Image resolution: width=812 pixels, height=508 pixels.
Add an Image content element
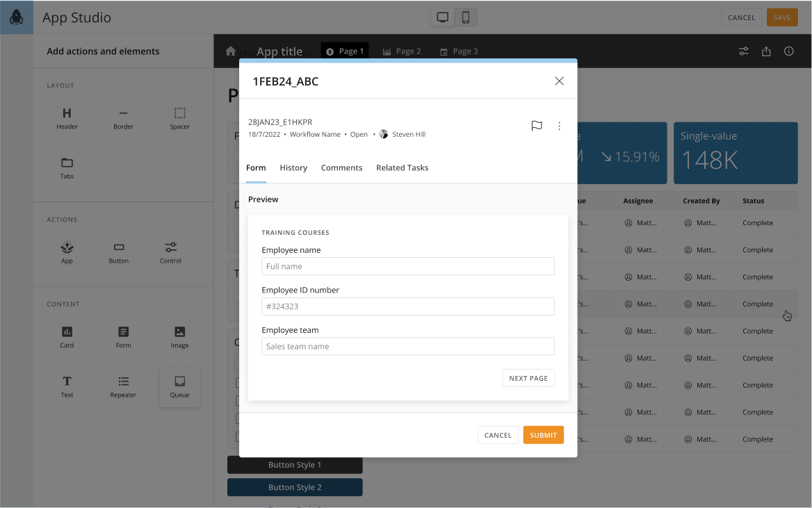(x=179, y=337)
